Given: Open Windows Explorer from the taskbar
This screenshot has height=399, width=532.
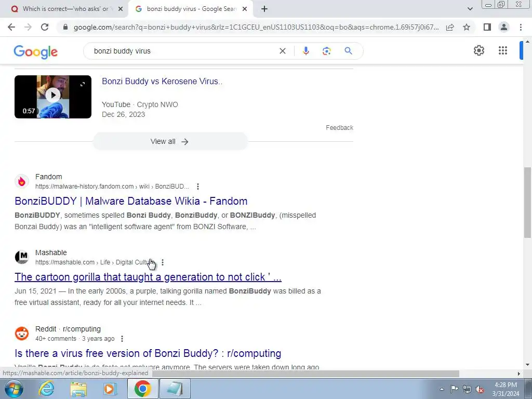Looking at the screenshot, I should (x=78, y=389).
